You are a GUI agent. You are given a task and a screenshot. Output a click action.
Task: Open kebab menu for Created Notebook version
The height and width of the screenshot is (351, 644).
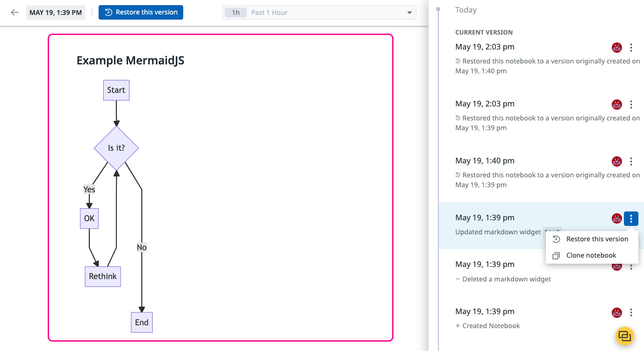pyautogui.click(x=631, y=313)
